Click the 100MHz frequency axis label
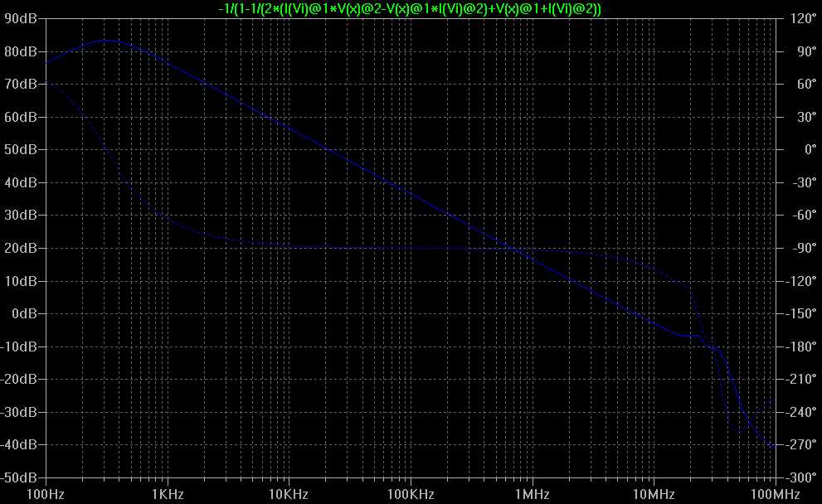The height and width of the screenshot is (504, 822). point(776,494)
